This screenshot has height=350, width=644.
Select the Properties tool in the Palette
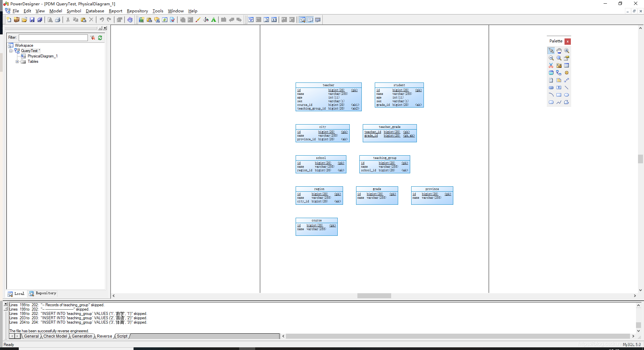tap(567, 58)
